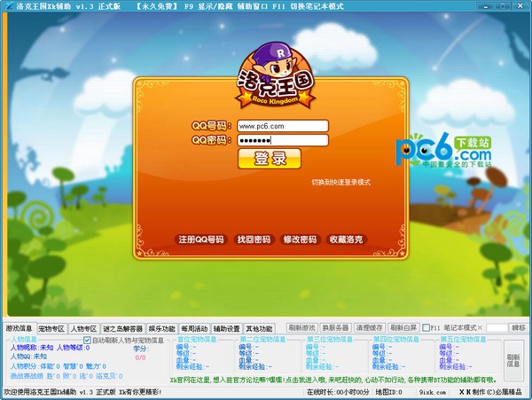Switch to the 人物专区 tab

84,328
